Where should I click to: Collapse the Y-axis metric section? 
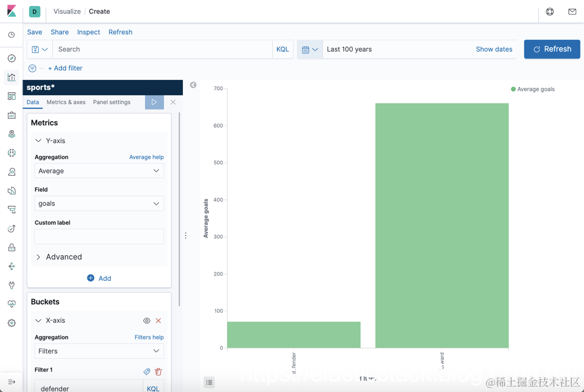38,141
